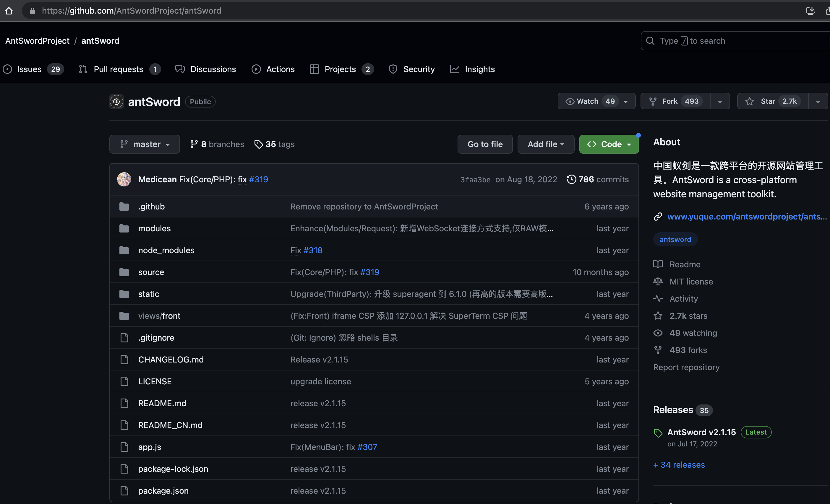Click the 'upgrade license' commit message

point(320,382)
